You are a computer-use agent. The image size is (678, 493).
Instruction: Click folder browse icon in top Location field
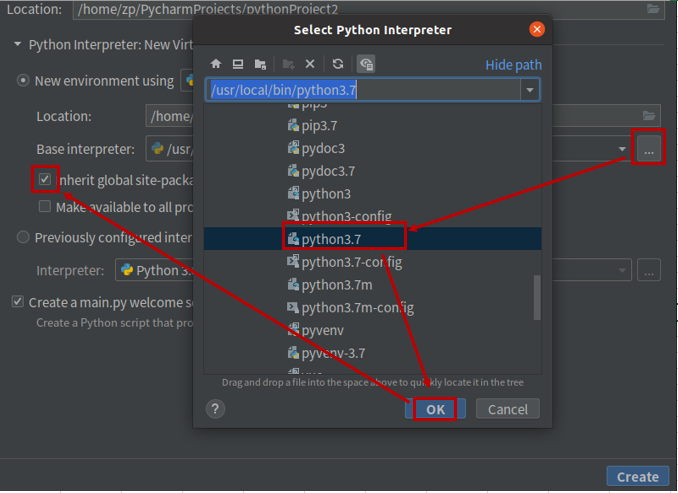(653, 9)
